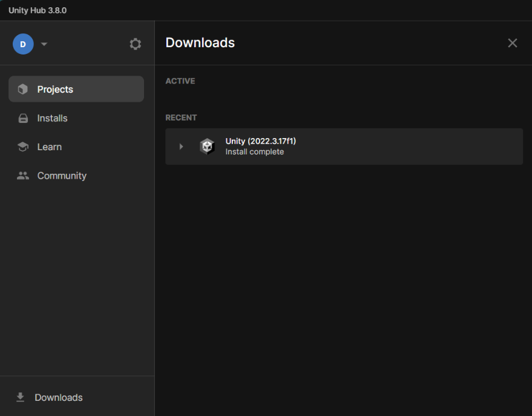Click the blue D account avatar
Image resolution: width=532 pixels, height=416 pixels.
pyautogui.click(x=23, y=44)
